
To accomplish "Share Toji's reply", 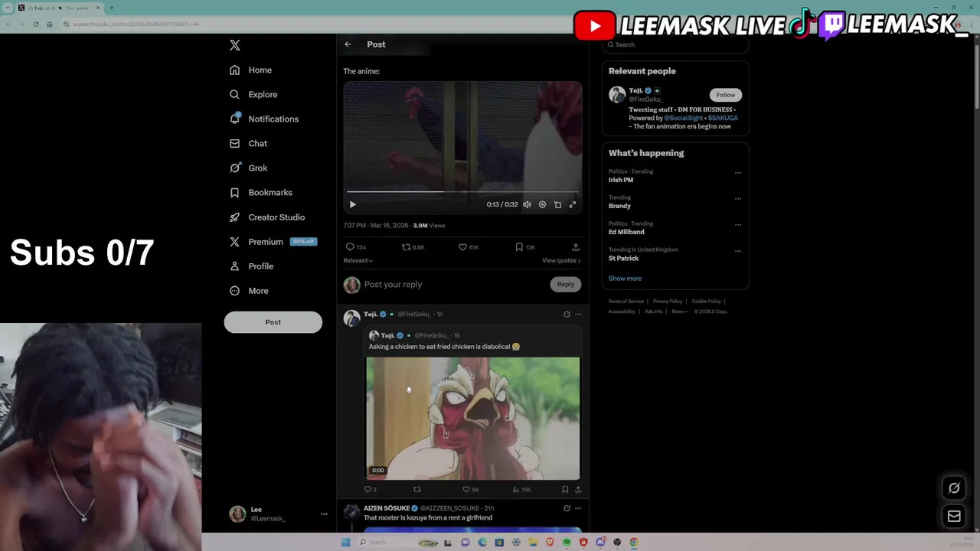I will click(578, 490).
